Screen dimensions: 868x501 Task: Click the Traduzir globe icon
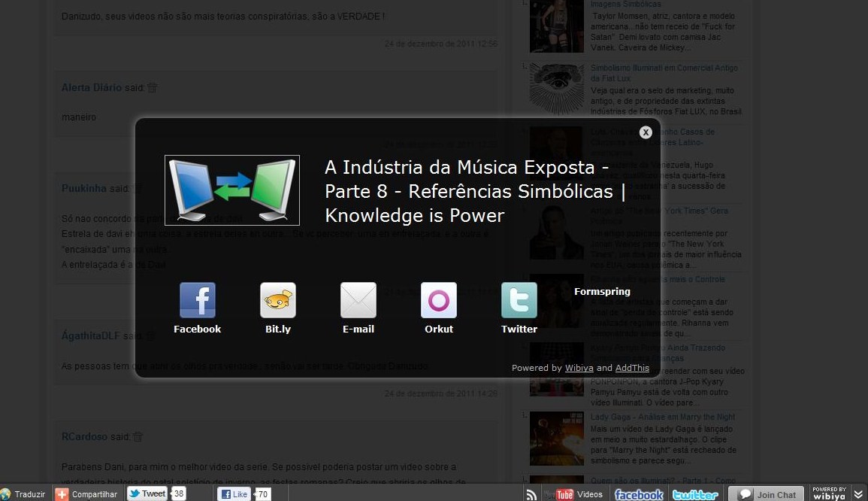click(5, 493)
